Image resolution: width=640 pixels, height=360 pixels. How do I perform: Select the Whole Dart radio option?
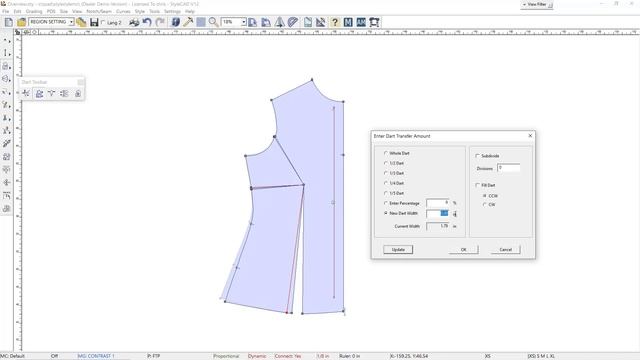(x=386, y=153)
